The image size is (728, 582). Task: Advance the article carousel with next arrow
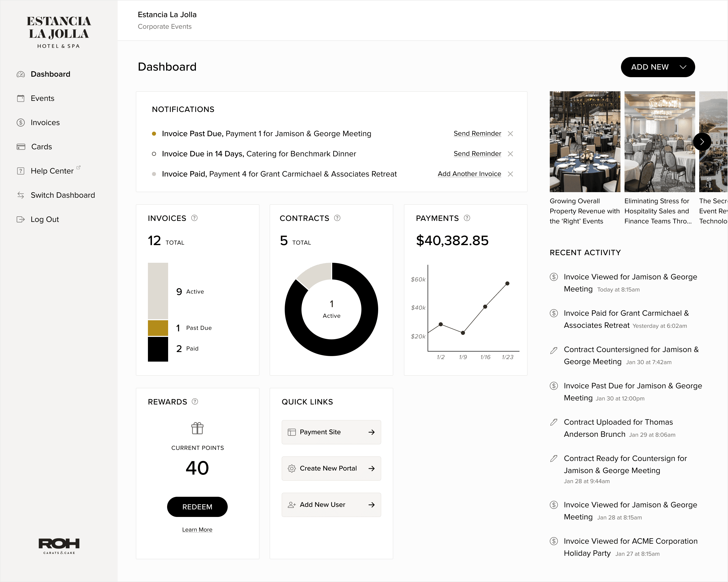(x=702, y=142)
